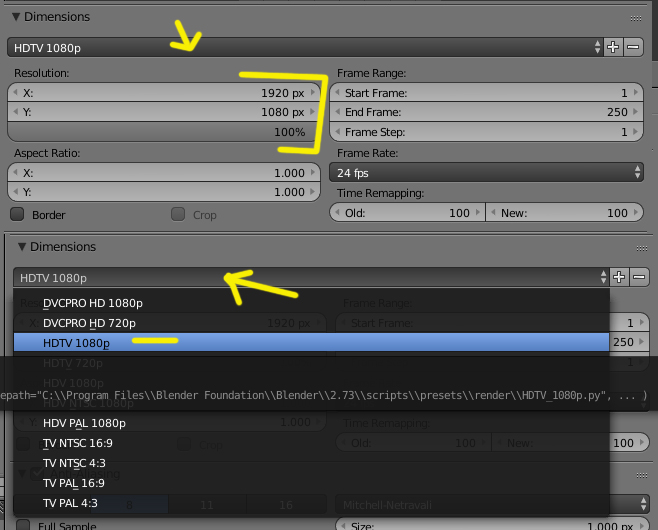
Task: Select TV PAL 16:9 preset
Action: pos(311,483)
